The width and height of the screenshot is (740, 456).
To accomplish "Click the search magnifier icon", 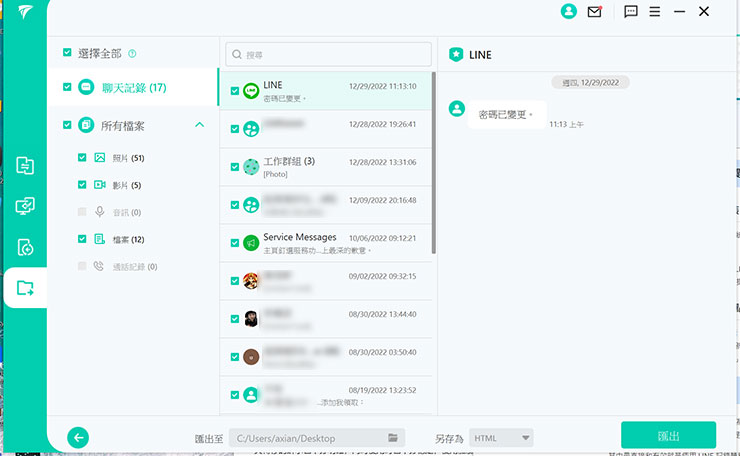I will pos(237,54).
